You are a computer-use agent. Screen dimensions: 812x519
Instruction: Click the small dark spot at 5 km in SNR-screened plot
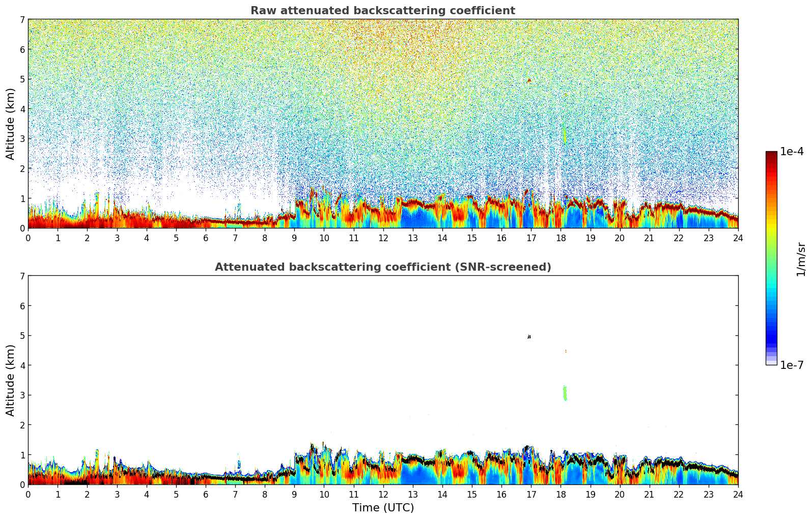[x=529, y=336]
